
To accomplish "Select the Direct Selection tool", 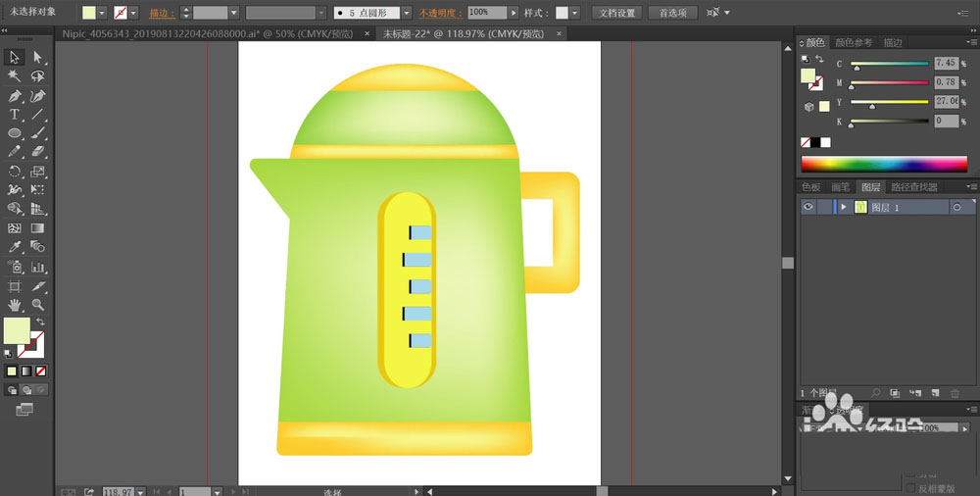I will 38,58.
